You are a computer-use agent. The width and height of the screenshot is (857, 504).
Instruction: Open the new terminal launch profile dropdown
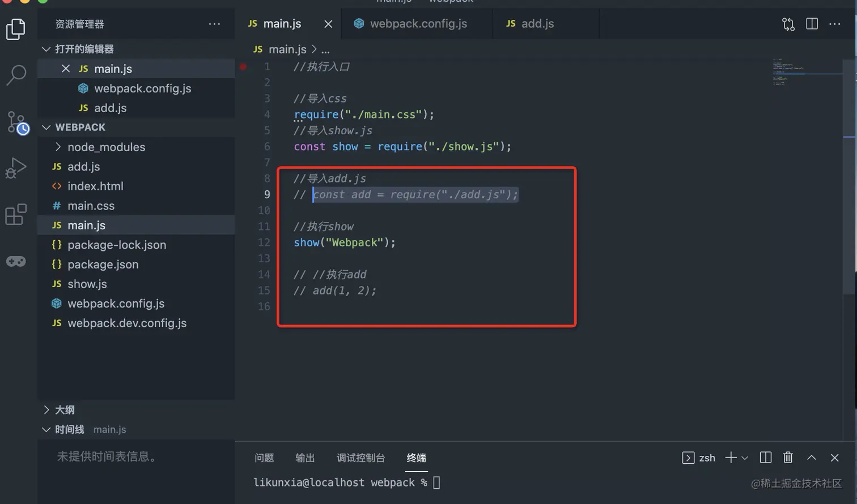coord(745,458)
